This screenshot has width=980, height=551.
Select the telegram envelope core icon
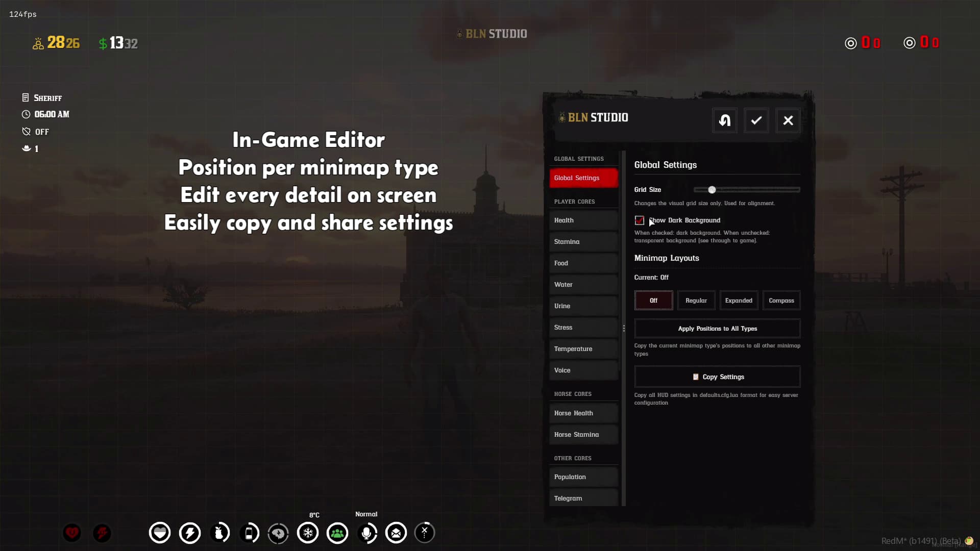tap(396, 533)
